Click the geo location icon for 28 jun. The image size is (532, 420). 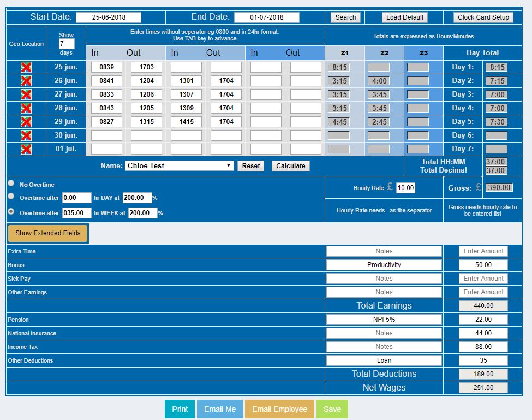click(x=26, y=108)
